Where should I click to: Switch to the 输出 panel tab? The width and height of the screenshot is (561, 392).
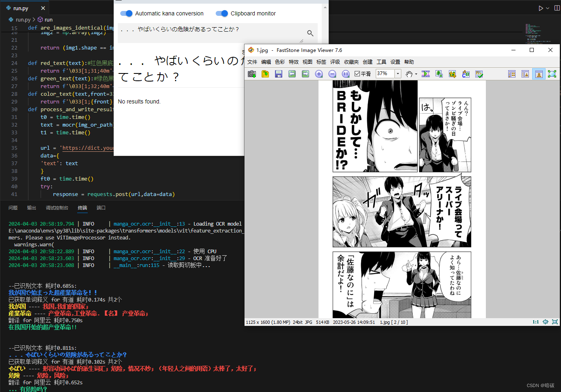pos(32,208)
